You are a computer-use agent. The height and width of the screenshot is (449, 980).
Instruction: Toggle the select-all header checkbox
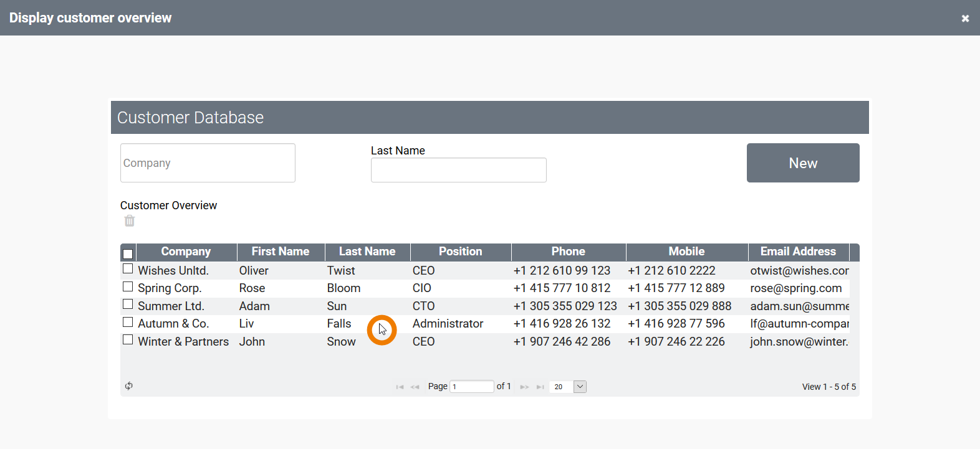pos(128,253)
